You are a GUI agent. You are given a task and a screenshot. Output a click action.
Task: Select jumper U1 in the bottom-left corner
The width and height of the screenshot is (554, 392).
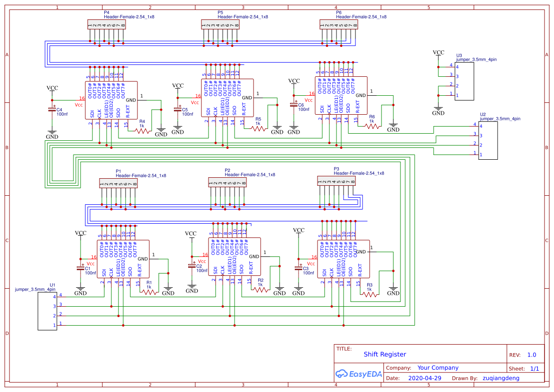click(x=46, y=310)
